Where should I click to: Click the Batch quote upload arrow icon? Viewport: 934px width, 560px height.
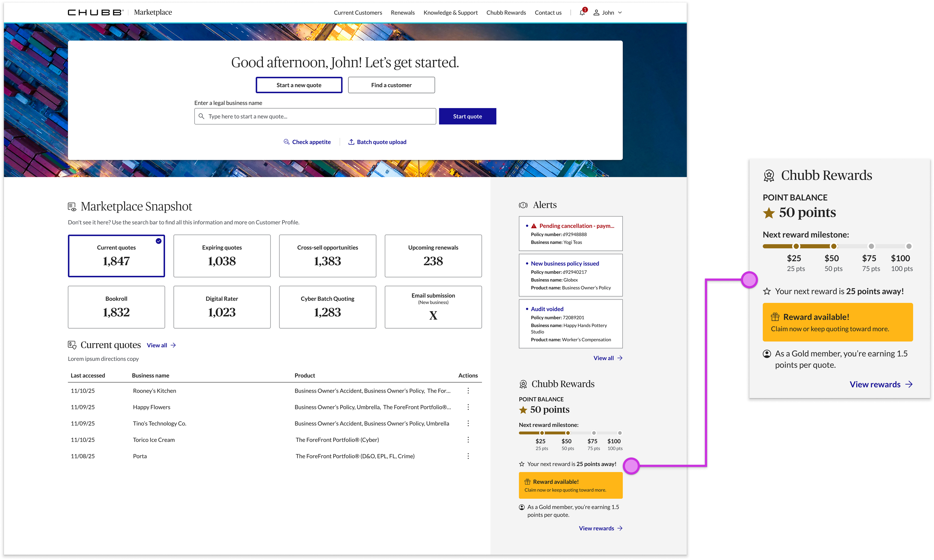[351, 142]
